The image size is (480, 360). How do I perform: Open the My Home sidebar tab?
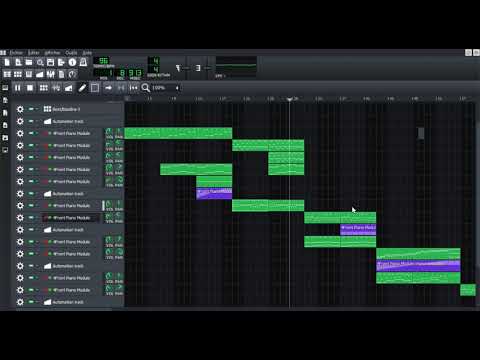click(5, 137)
